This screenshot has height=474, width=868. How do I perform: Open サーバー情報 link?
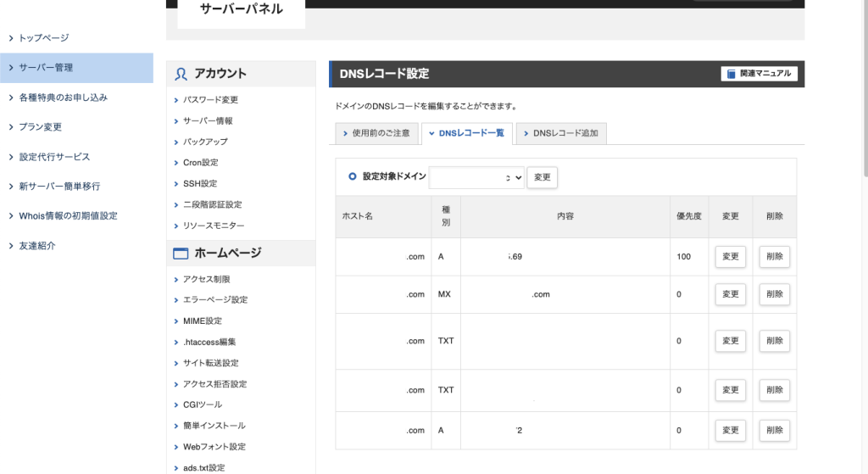click(x=208, y=120)
